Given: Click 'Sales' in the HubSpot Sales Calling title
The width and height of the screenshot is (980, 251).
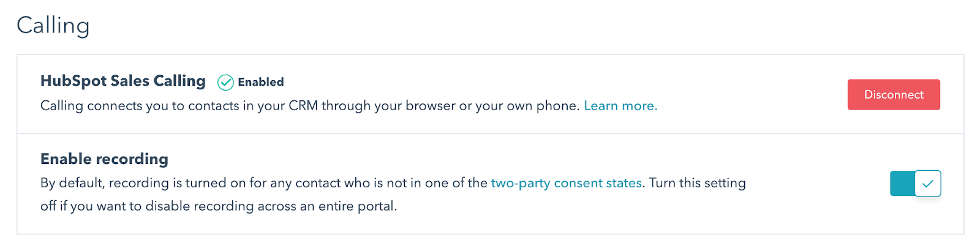Looking at the screenshot, I should tap(130, 81).
